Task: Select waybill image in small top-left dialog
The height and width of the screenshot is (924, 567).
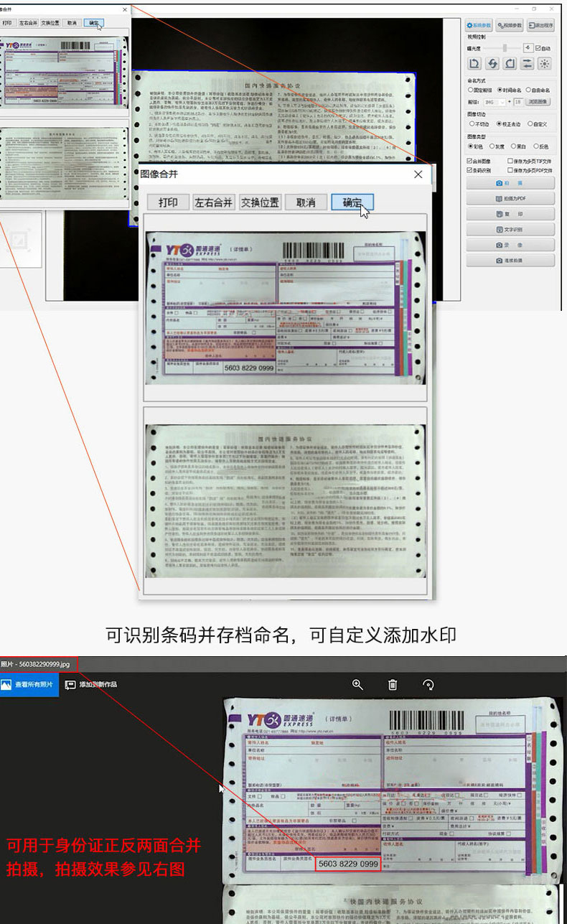Action: coord(64,73)
